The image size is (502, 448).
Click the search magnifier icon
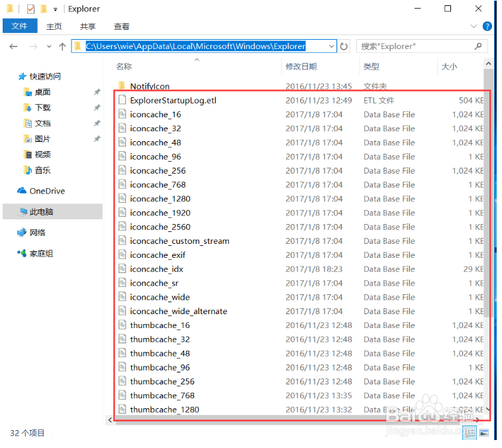pos(478,46)
